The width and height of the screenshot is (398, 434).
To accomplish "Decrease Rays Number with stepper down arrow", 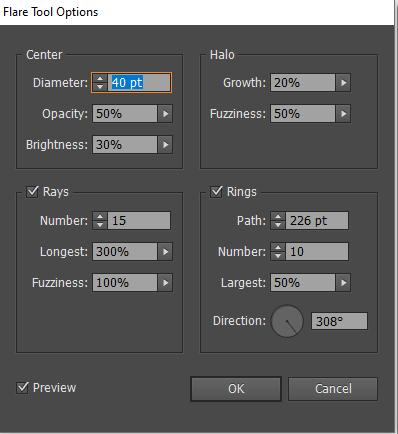I will [x=100, y=224].
